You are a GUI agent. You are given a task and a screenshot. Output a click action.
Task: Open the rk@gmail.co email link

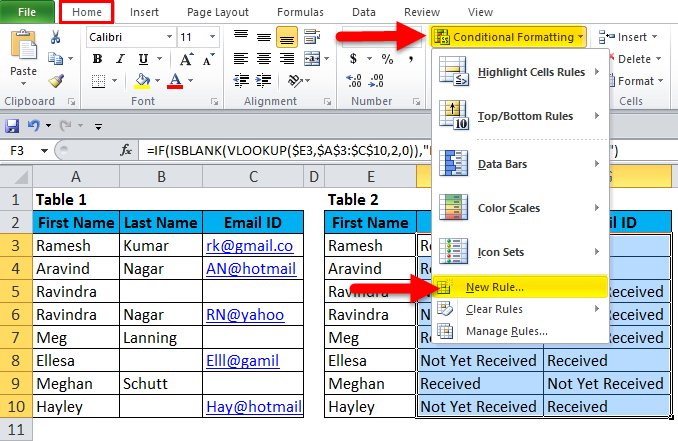[x=249, y=246]
